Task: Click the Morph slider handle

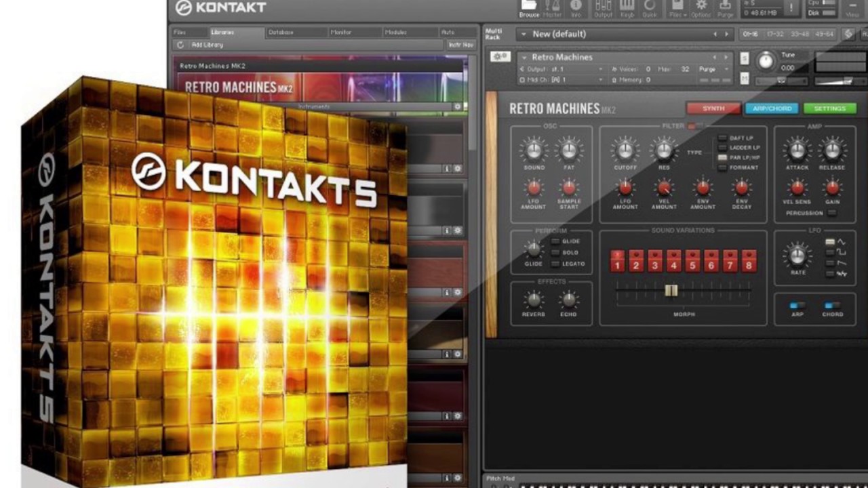Action: (x=671, y=290)
